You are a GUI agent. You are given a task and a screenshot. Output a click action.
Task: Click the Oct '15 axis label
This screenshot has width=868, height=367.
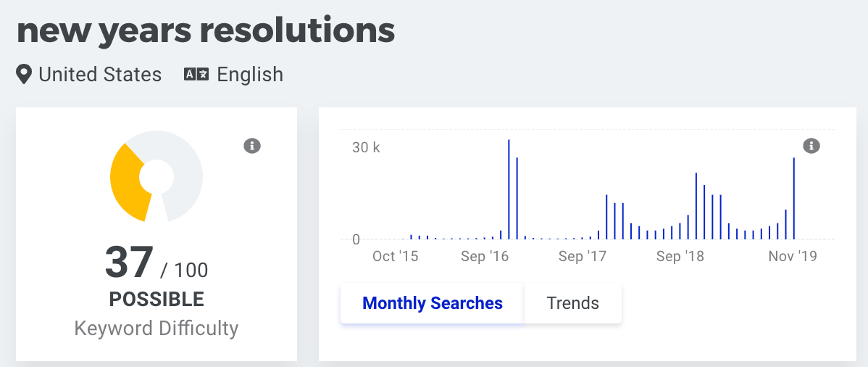(396, 256)
